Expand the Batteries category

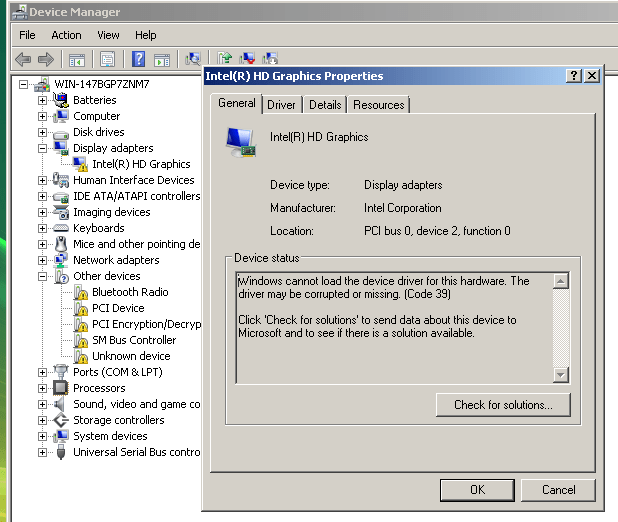click(42, 100)
